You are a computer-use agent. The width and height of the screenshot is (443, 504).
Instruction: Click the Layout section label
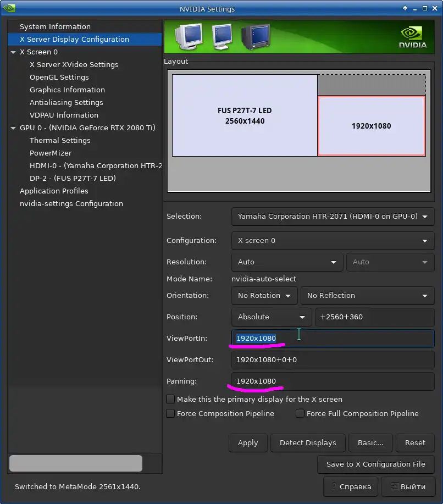[x=176, y=61]
